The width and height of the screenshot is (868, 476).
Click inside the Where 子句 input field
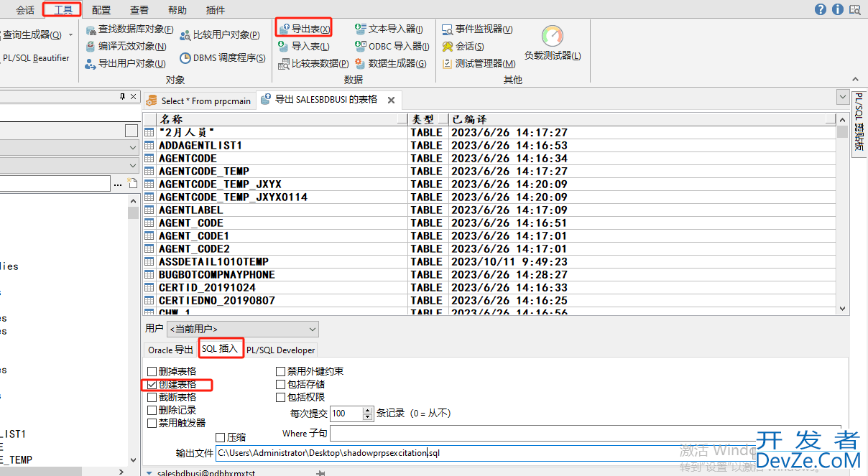585,433
